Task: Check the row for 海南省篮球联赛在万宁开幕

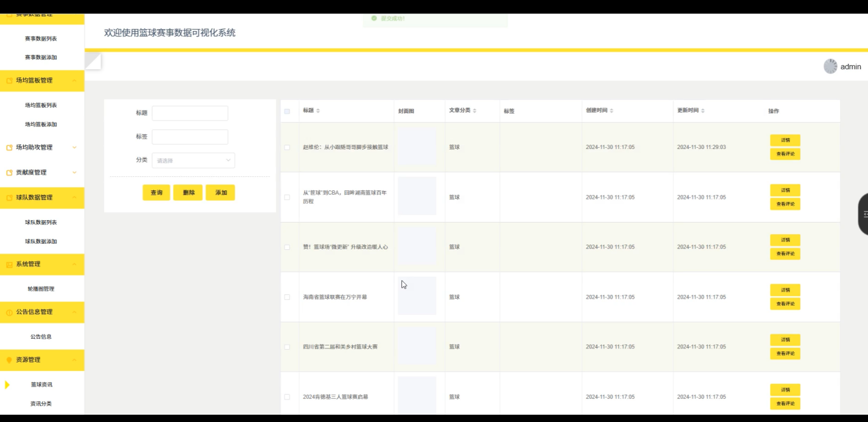Action: [287, 297]
